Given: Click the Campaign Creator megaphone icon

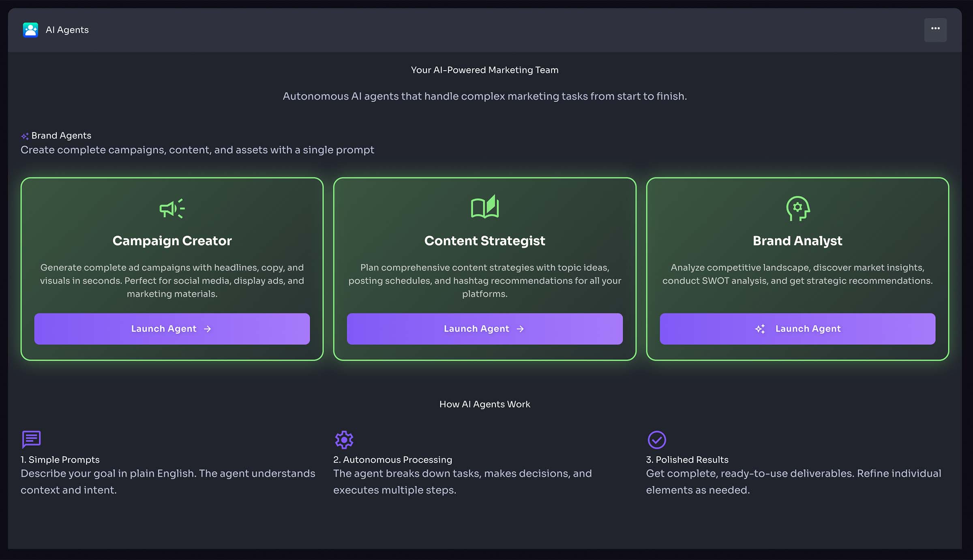Looking at the screenshot, I should 172,209.
